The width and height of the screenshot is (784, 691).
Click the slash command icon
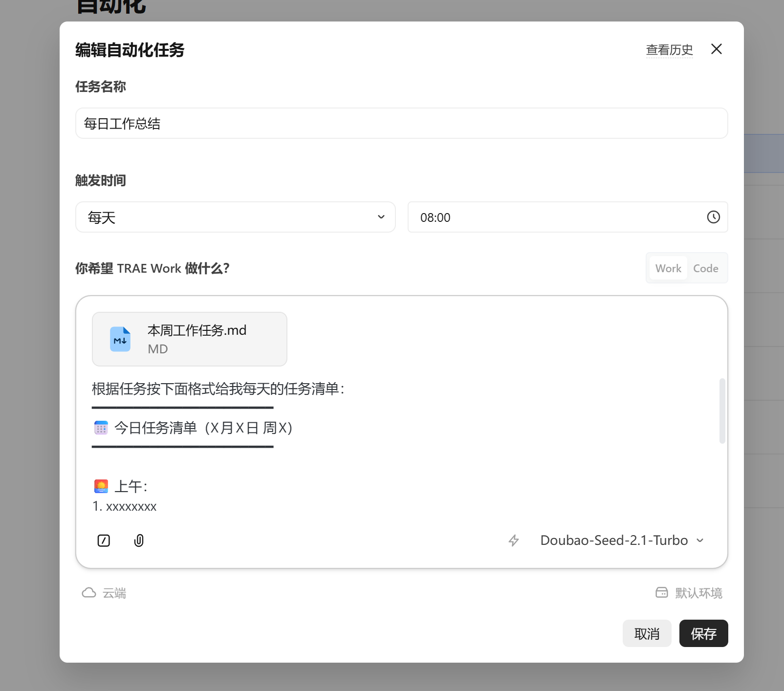coord(104,540)
